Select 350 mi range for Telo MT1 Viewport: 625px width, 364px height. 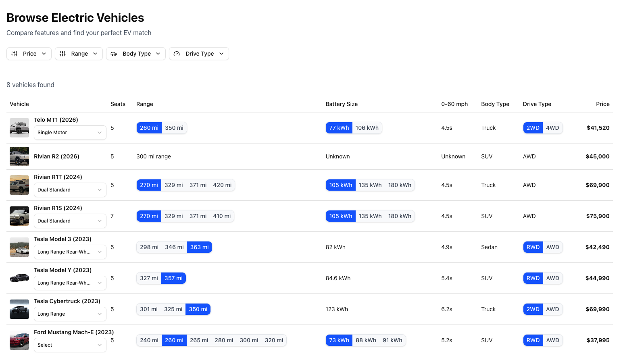coord(174,128)
